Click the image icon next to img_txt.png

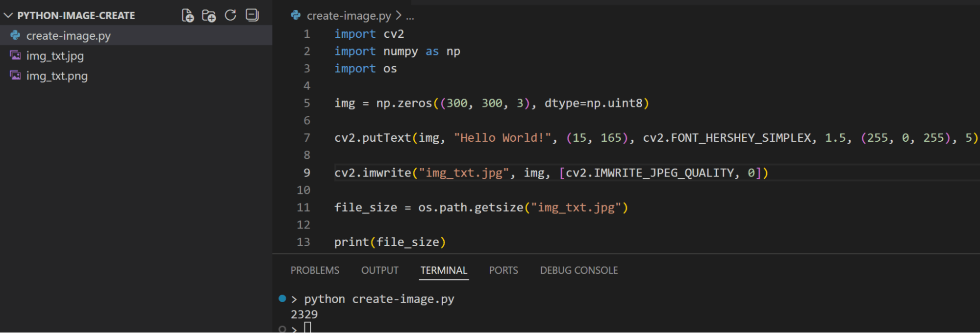[16, 76]
